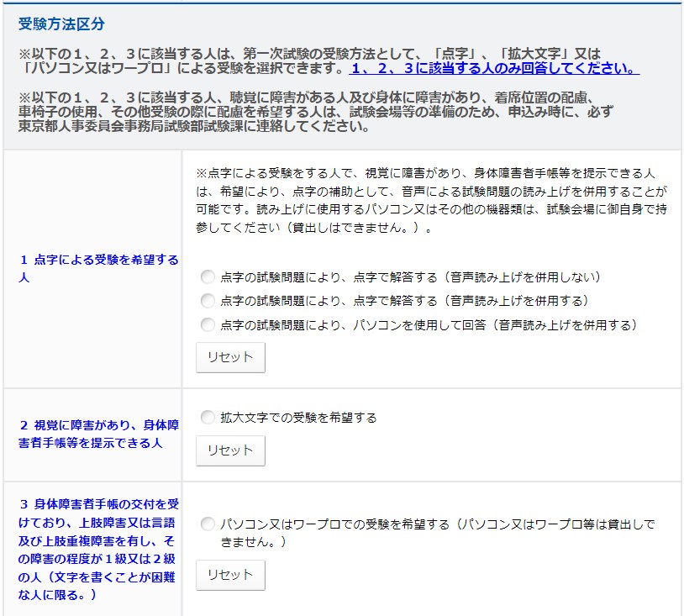Click リセット button under the PC/word processor option

[230, 576]
